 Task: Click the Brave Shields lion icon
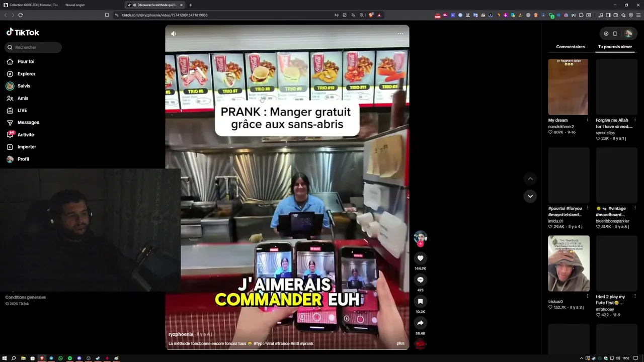coord(371,15)
